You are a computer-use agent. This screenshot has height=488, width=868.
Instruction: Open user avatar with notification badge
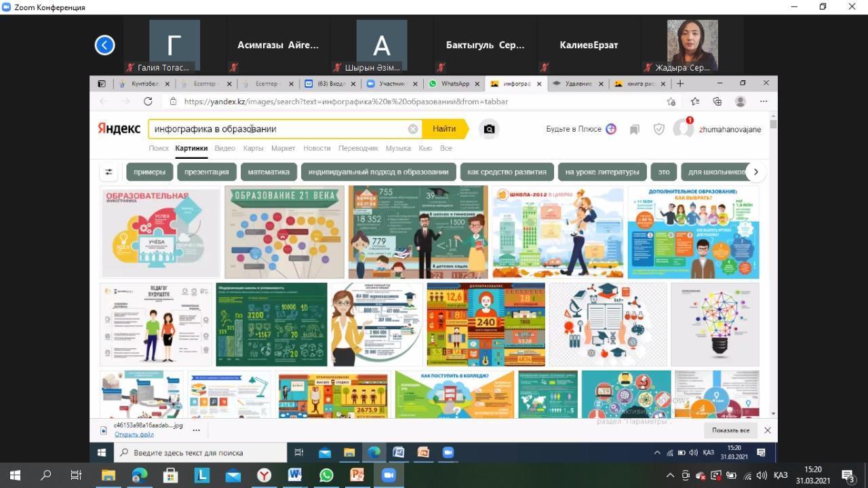tap(683, 128)
